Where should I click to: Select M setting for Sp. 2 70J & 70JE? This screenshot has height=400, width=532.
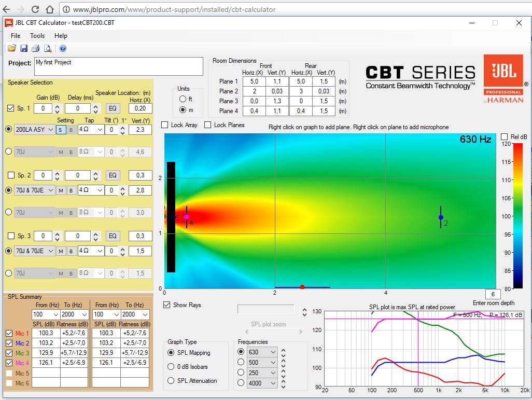[61, 190]
